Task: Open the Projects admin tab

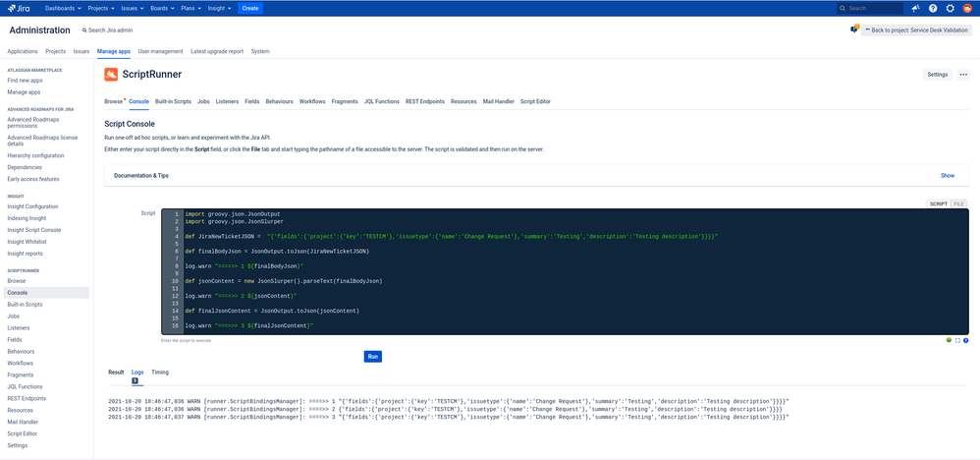Action: 56,51
